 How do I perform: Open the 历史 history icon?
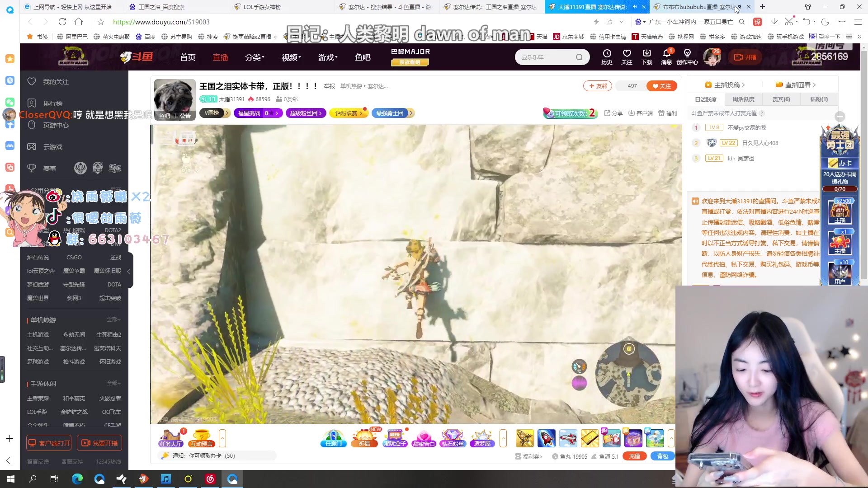coord(607,57)
